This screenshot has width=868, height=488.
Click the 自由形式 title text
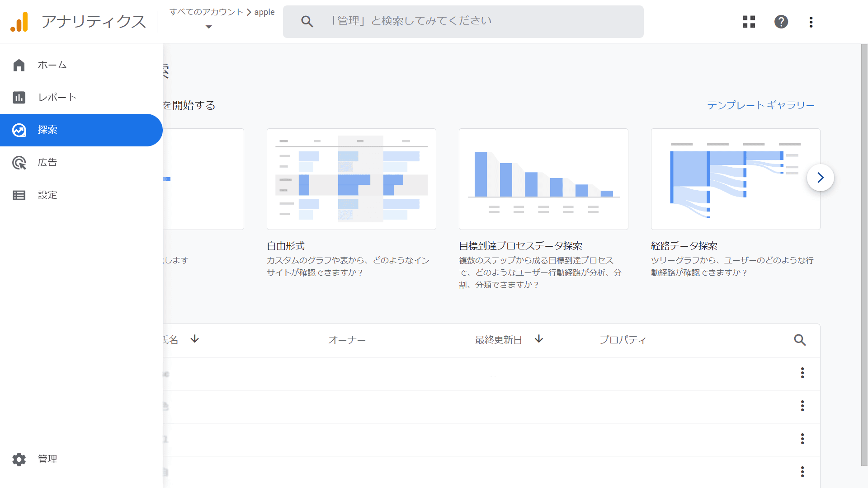click(286, 246)
